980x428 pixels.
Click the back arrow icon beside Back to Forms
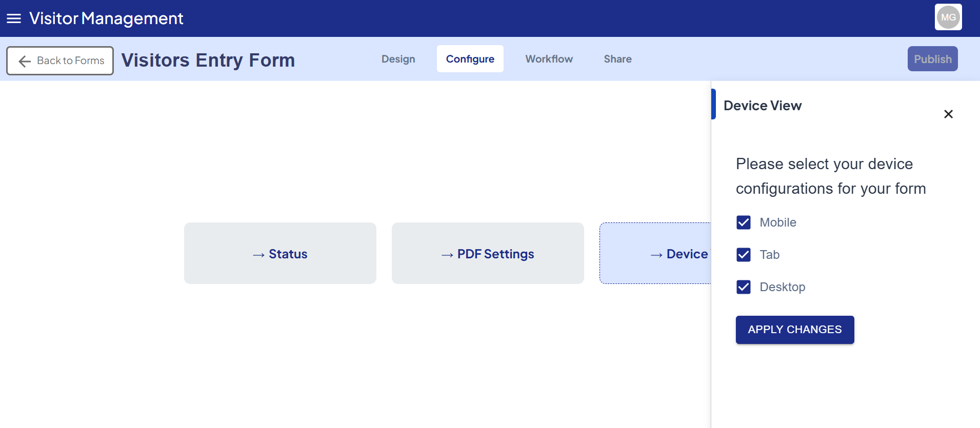(25, 61)
